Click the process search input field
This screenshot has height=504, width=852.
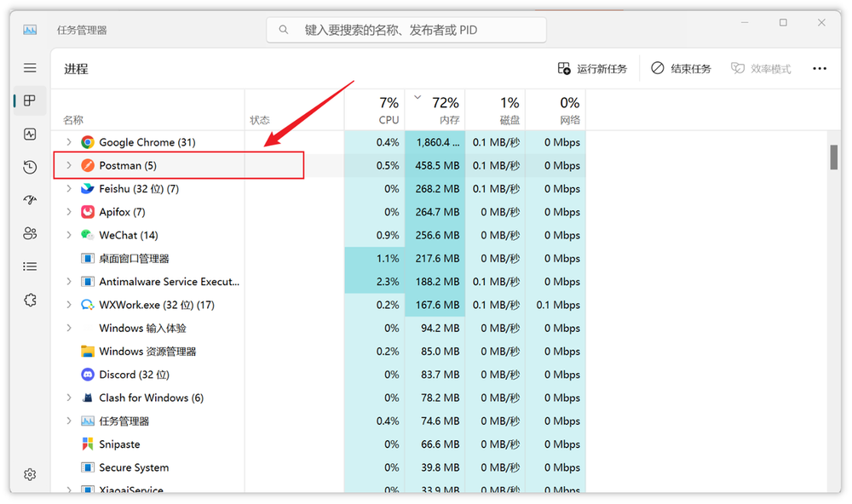tap(407, 30)
